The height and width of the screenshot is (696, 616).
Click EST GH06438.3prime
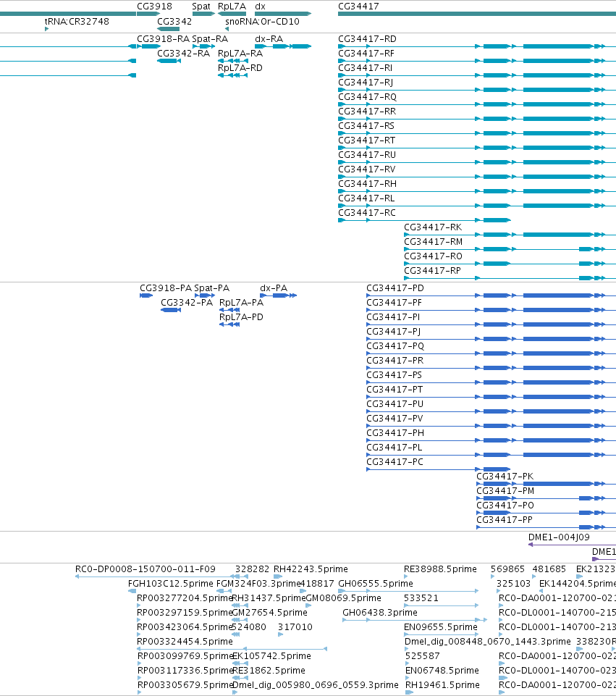click(x=379, y=613)
